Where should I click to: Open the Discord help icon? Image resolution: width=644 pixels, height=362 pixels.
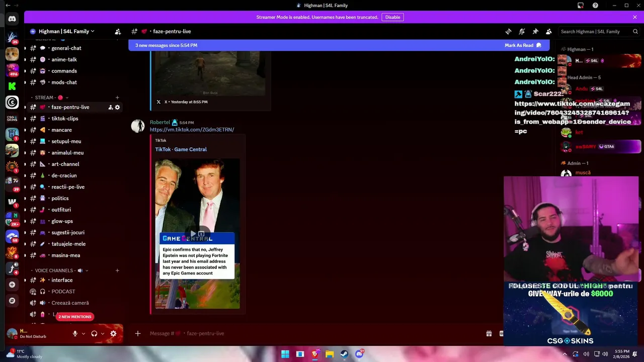tap(595, 6)
